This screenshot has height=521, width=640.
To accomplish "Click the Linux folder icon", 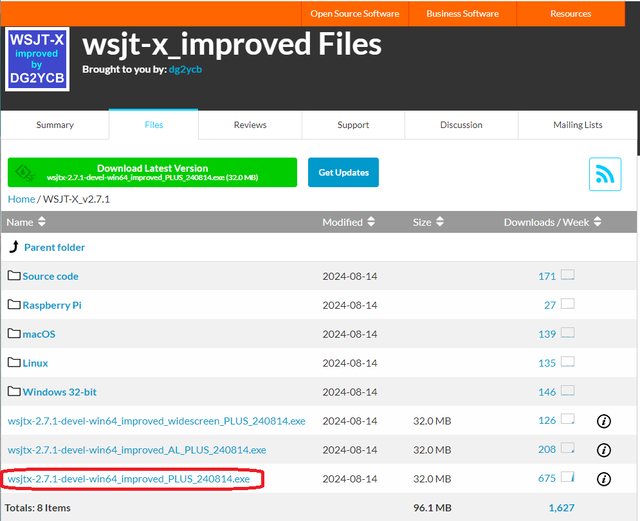I will [x=14, y=363].
